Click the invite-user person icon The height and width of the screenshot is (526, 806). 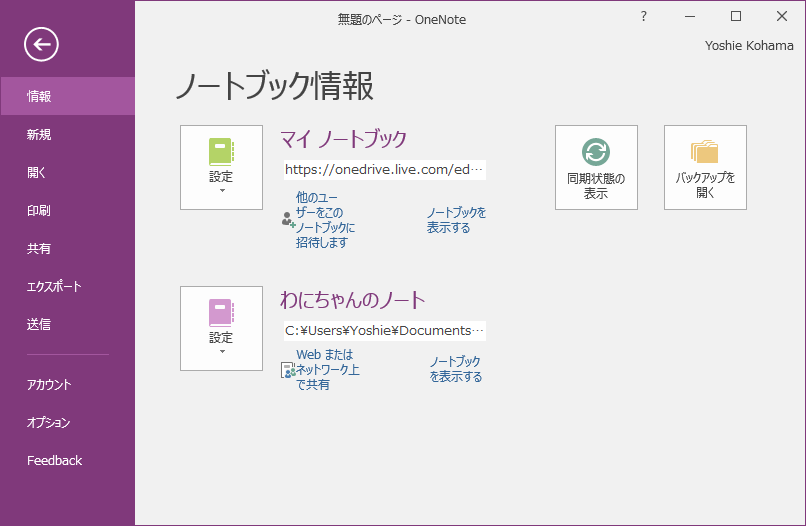coord(288,220)
